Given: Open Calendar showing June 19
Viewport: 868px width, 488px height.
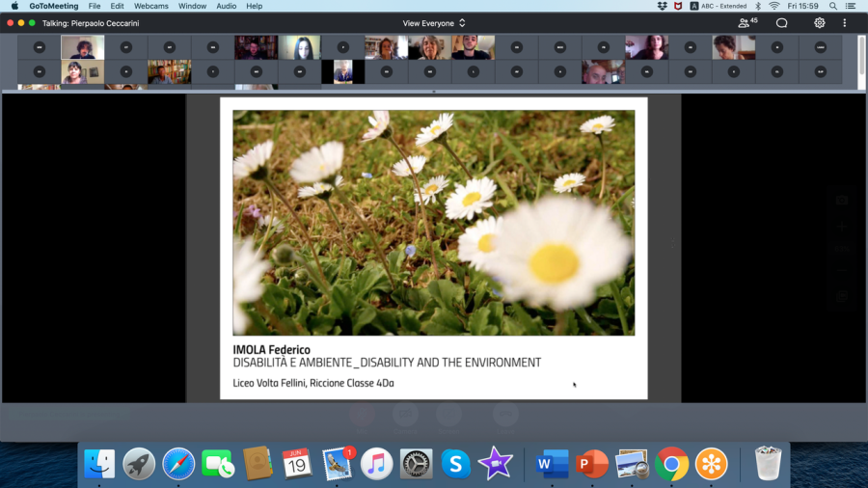Looking at the screenshot, I should [297, 464].
